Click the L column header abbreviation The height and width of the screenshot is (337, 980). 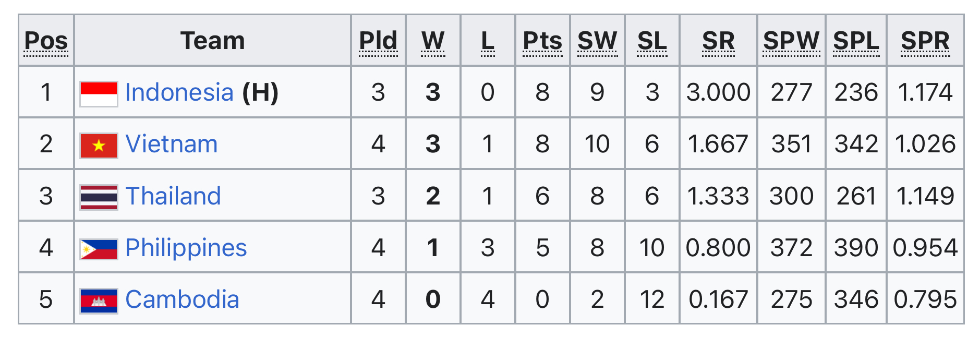[488, 41]
